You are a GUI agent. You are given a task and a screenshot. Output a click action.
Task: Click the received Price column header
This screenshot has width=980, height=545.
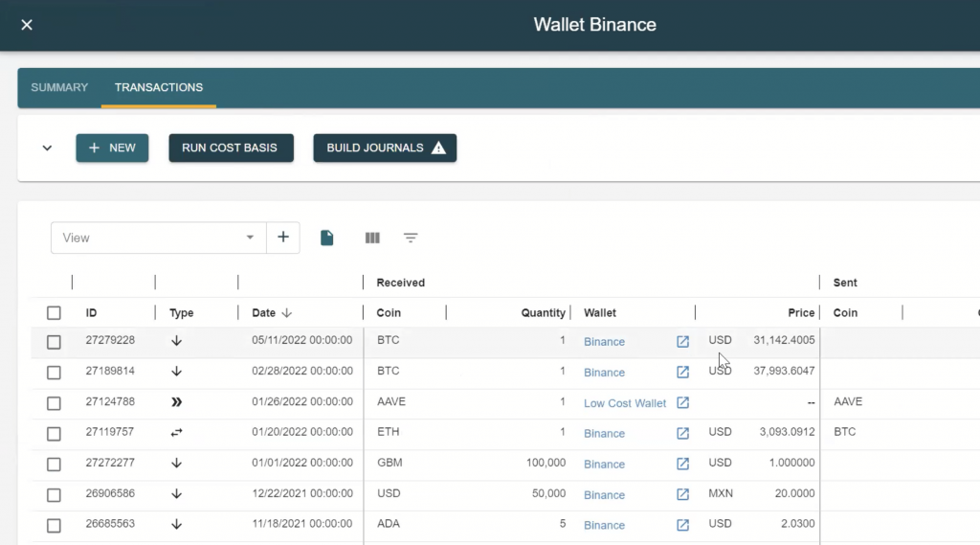point(801,313)
